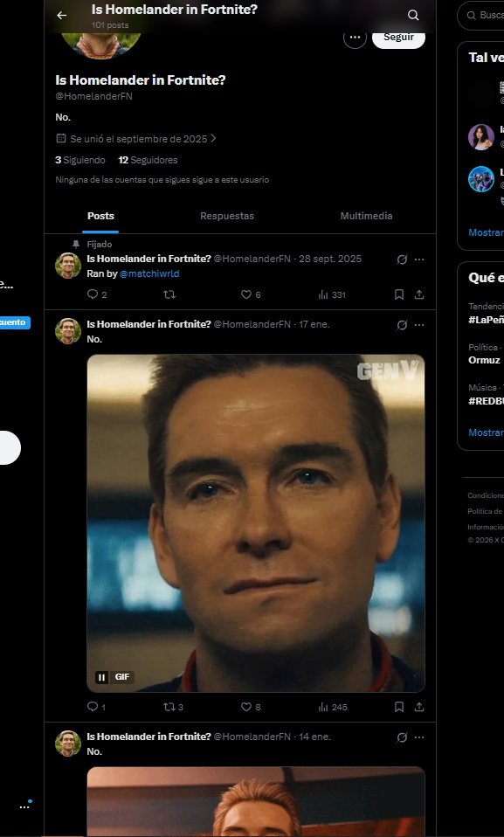The width and height of the screenshot is (504, 837).
Task: Open the purple-haired suggested account avatar
Action: click(x=481, y=137)
